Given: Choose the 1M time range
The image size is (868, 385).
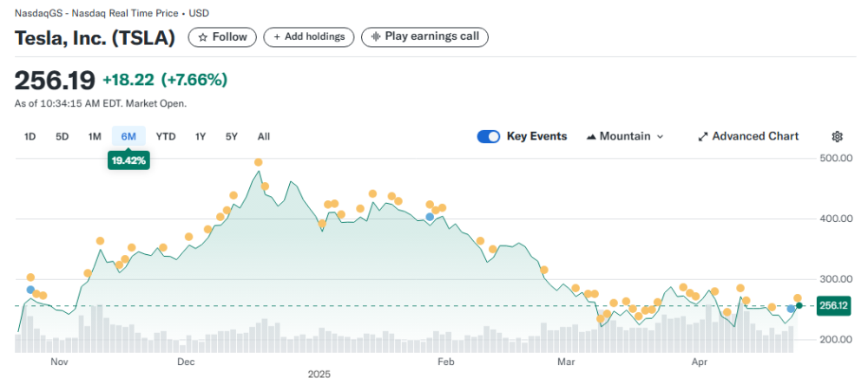Looking at the screenshot, I should 95,136.
